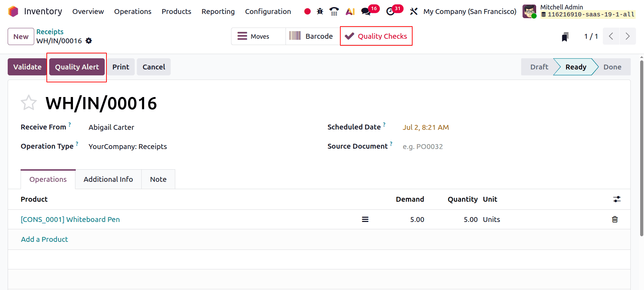Open the Products menu
Image resolution: width=644 pixels, height=290 pixels.
point(176,12)
